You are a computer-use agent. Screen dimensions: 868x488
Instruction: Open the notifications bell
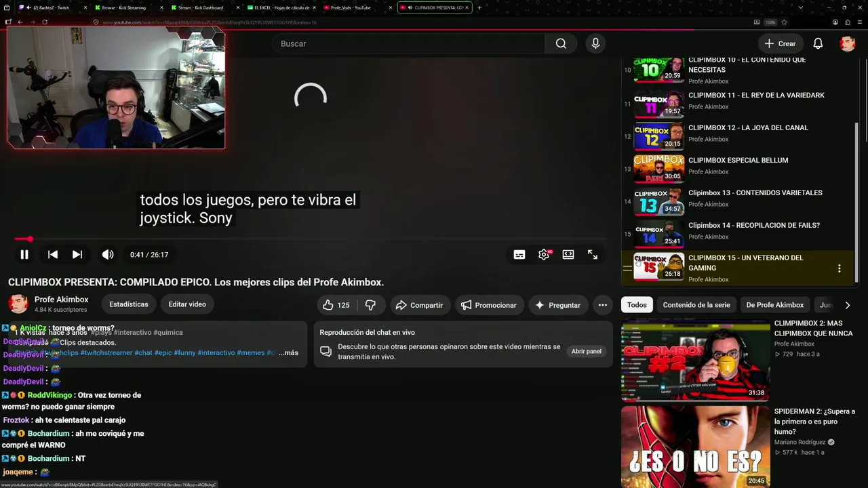coord(818,43)
